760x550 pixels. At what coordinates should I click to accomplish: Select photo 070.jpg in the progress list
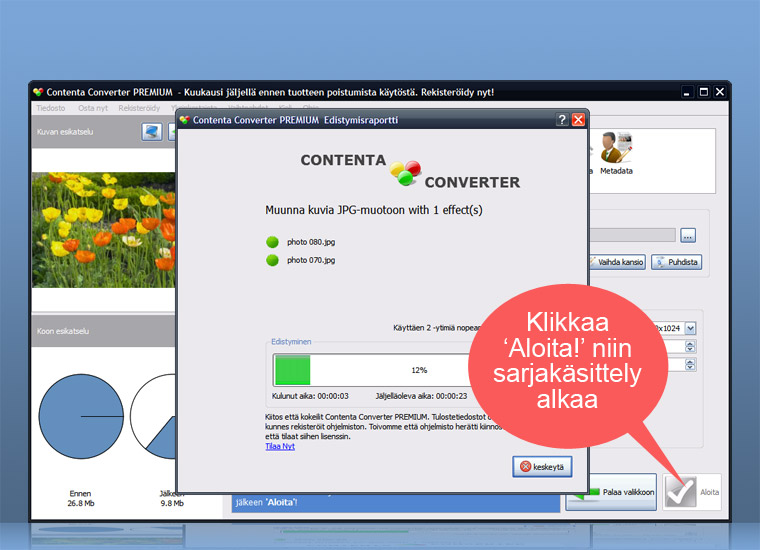[x=311, y=260]
